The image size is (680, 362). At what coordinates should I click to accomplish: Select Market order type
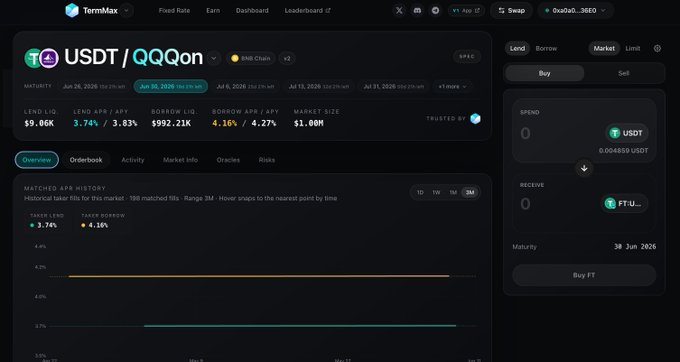point(604,49)
